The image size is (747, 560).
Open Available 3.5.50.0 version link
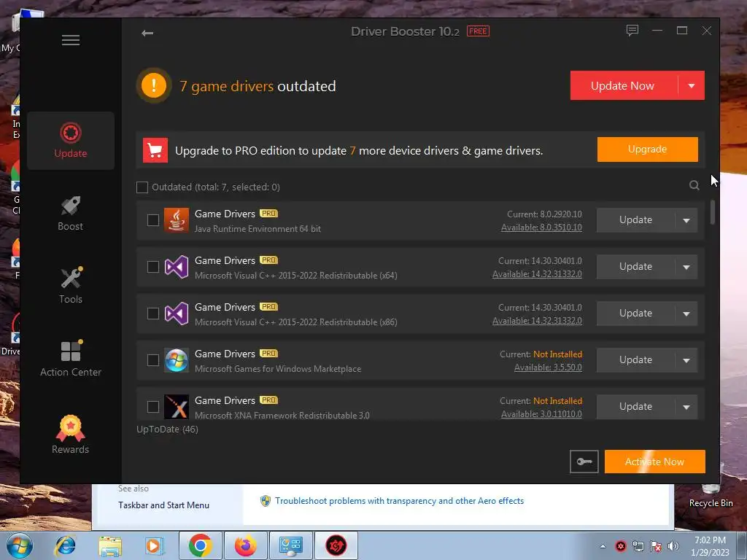548,367
